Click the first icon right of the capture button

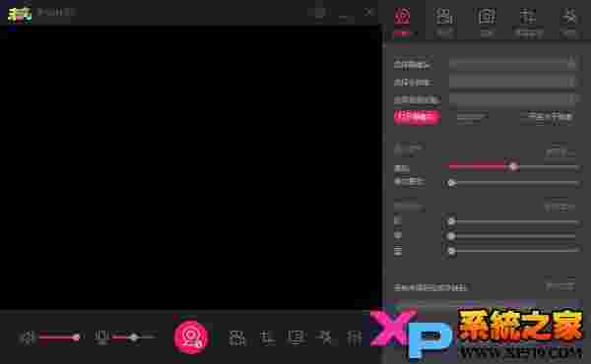coord(237,337)
